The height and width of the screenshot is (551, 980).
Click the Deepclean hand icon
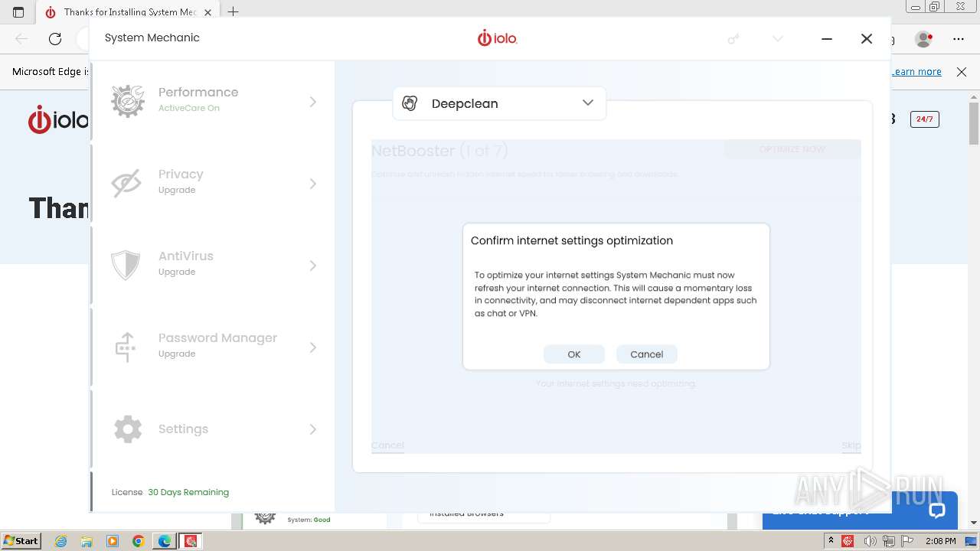(x=410, y=103)
